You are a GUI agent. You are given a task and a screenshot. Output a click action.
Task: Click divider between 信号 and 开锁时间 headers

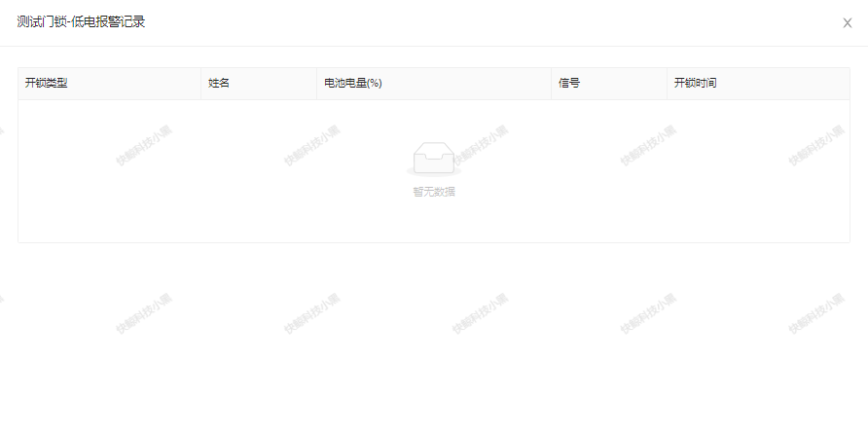pyautogui.click(x=668, y=84)
